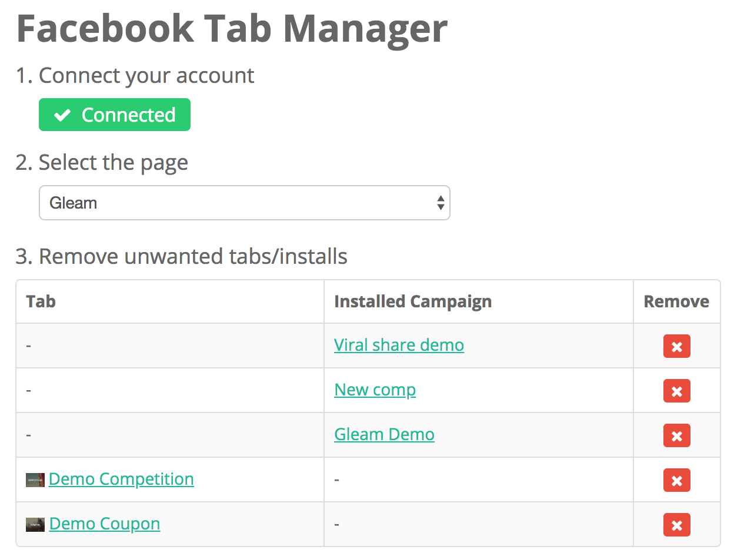
Task: Click the Remove column header
Action: point(676,301)
